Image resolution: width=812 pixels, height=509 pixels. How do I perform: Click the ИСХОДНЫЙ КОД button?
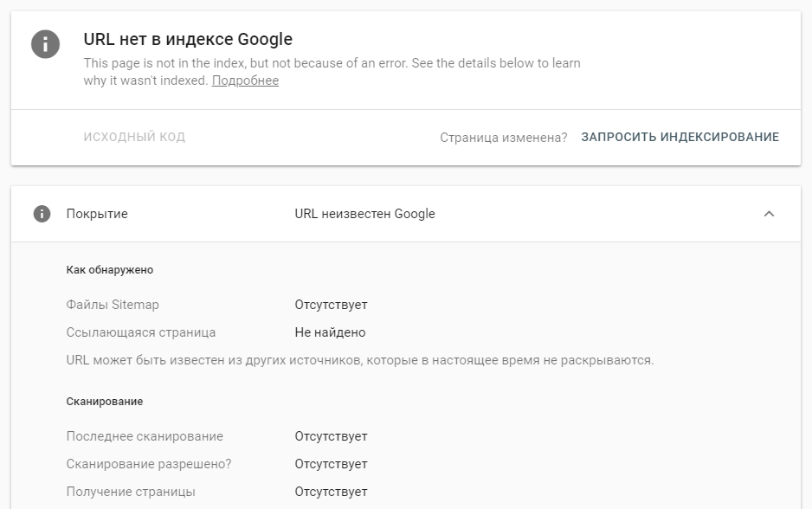click(134, 137)
